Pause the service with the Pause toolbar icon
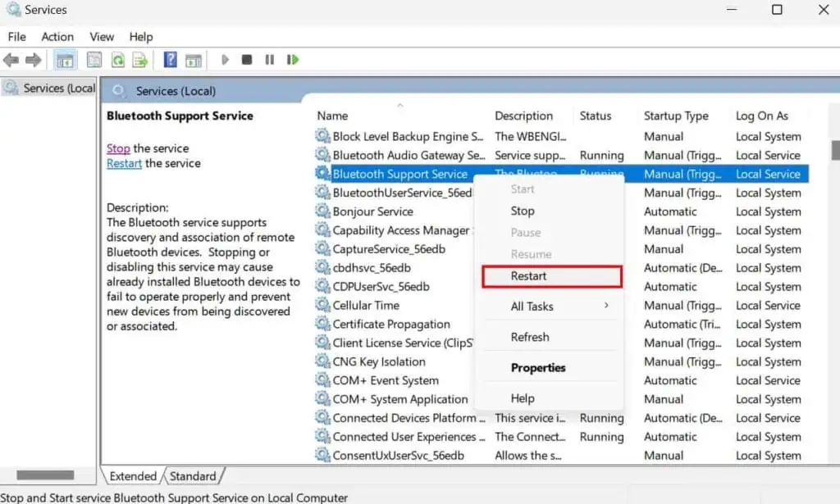This screenshot has width=840, height=504. tap(269, 59)
